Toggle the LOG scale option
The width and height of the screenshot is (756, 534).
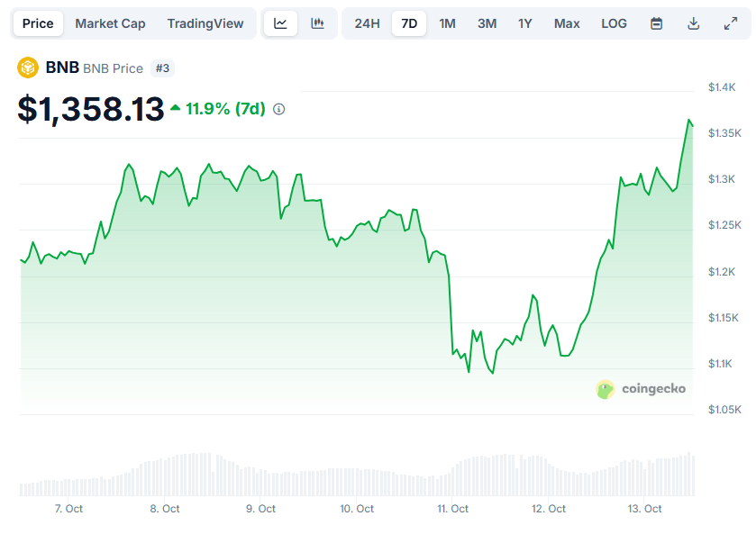click(x=614, y=23)
